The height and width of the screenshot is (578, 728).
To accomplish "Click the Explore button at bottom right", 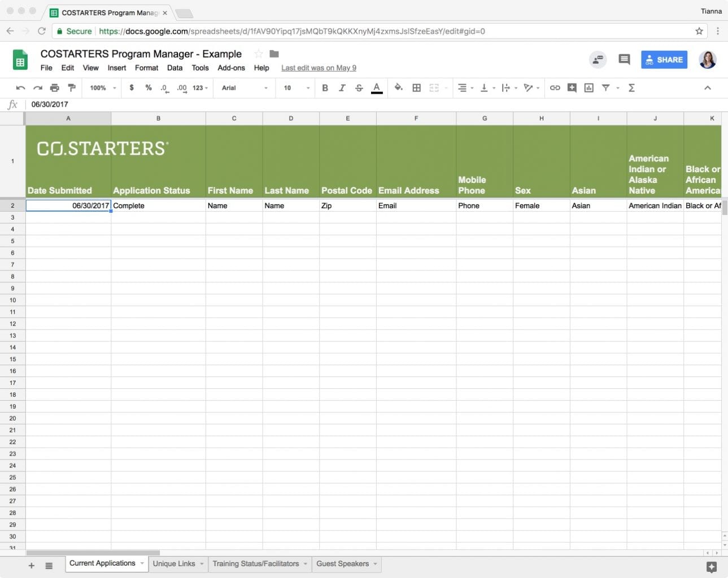I will point(712,567).
